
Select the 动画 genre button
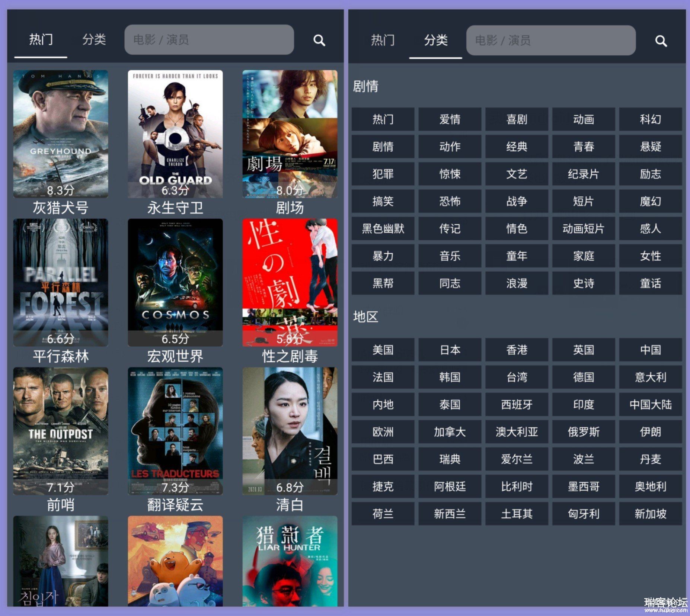[584, 119]
